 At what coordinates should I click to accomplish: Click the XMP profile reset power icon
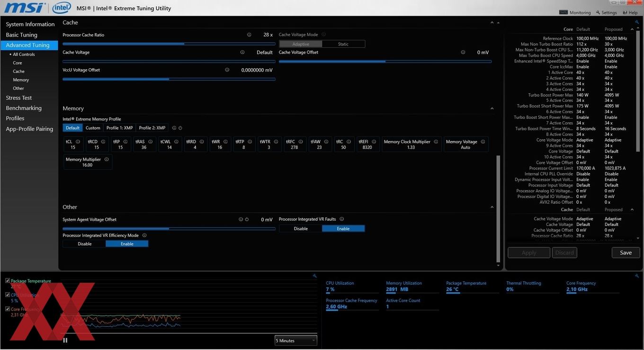click(x=180, y=128)
